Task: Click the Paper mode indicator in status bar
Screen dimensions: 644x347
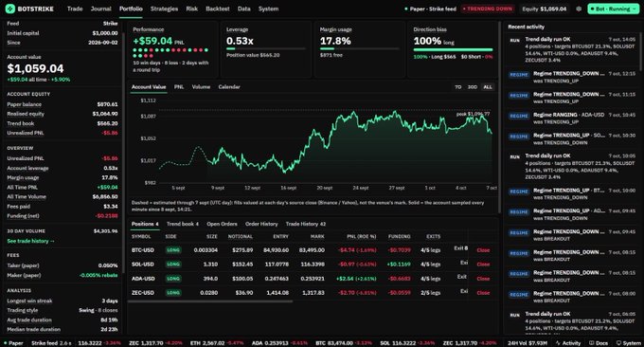Action: click(13, 343)
